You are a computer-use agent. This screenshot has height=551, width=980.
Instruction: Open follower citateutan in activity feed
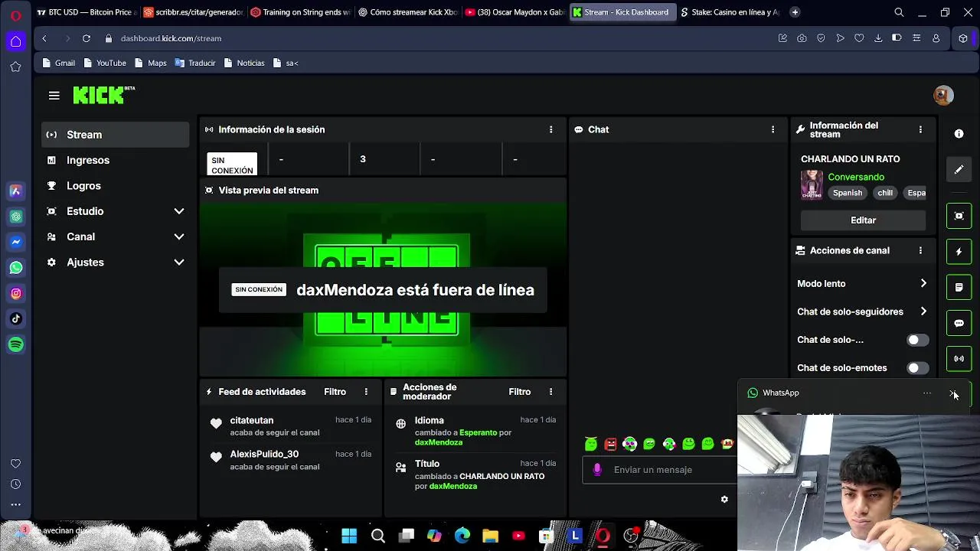(x=251, y=420)
